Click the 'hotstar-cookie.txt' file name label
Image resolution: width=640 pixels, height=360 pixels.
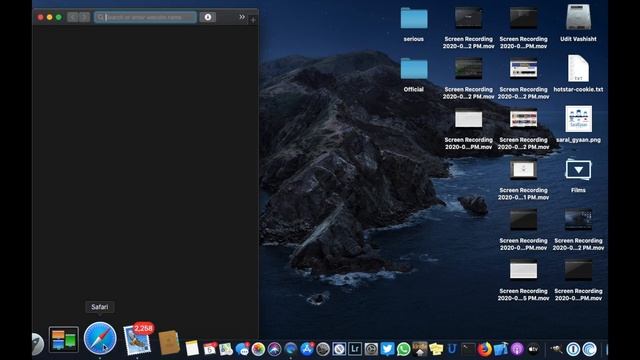(578, 89)
